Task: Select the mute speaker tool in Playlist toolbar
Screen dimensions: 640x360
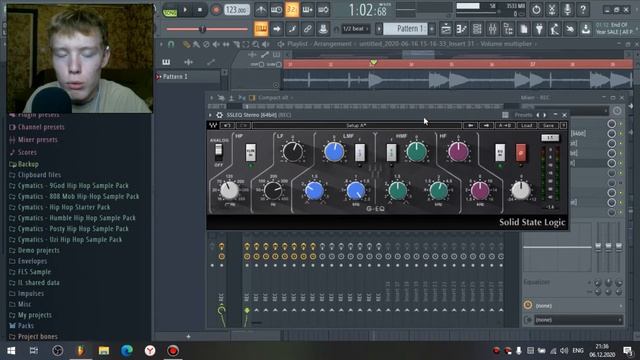Action: (216, 44)
